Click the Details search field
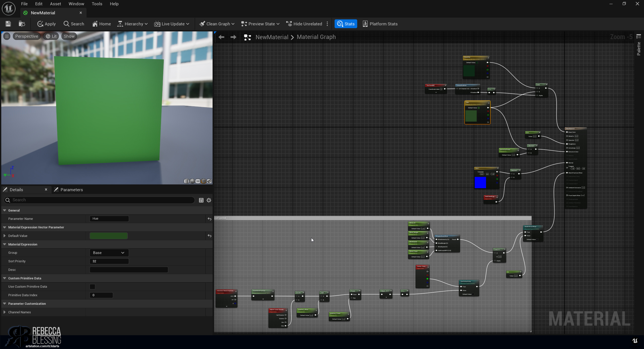This screenshot has width=644, height=349. pyautogui.click(x=100, y=200)
